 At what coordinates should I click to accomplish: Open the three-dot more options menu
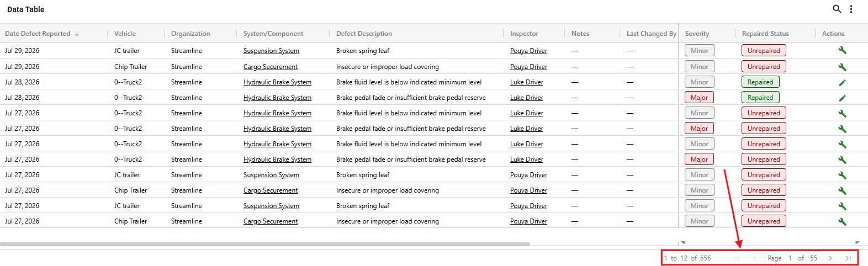tap(851, 9)
